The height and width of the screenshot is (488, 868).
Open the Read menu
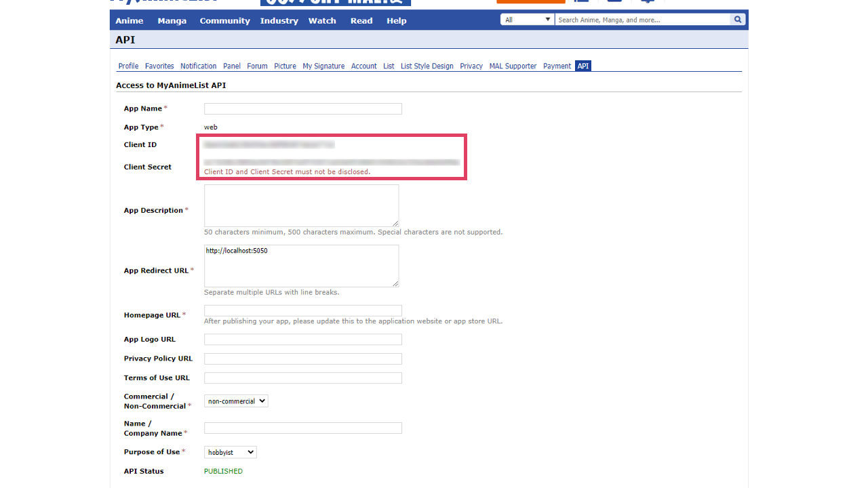[361, 20]
